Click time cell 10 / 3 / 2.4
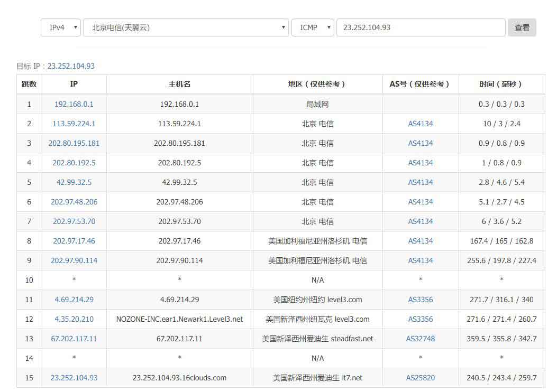557x392 pixels. pyautogui.click(x=501, y=124)
